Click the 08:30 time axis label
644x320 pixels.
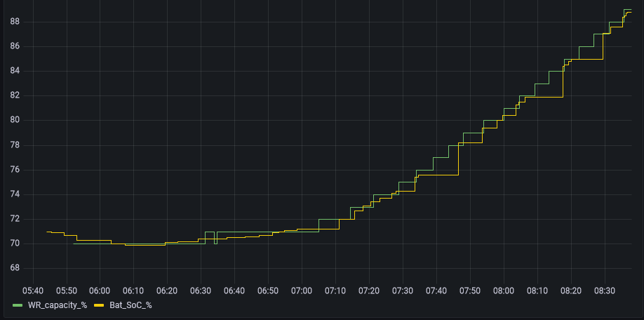(605, 291)
